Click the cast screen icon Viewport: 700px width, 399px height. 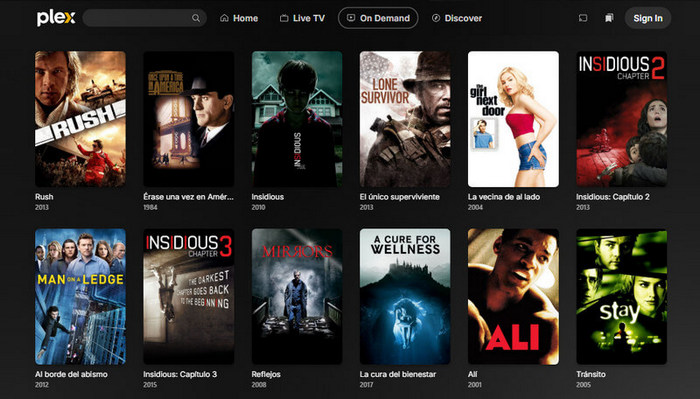[583, 18]
